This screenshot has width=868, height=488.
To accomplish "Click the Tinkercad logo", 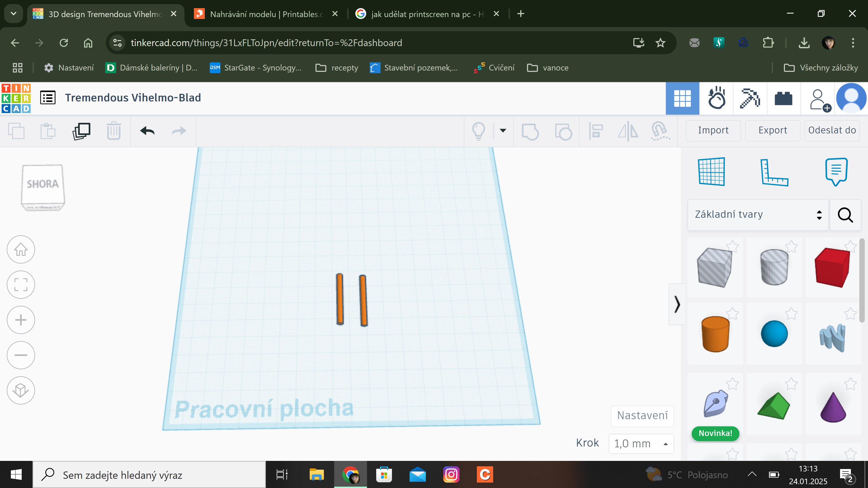I will [x=16, y=98].
